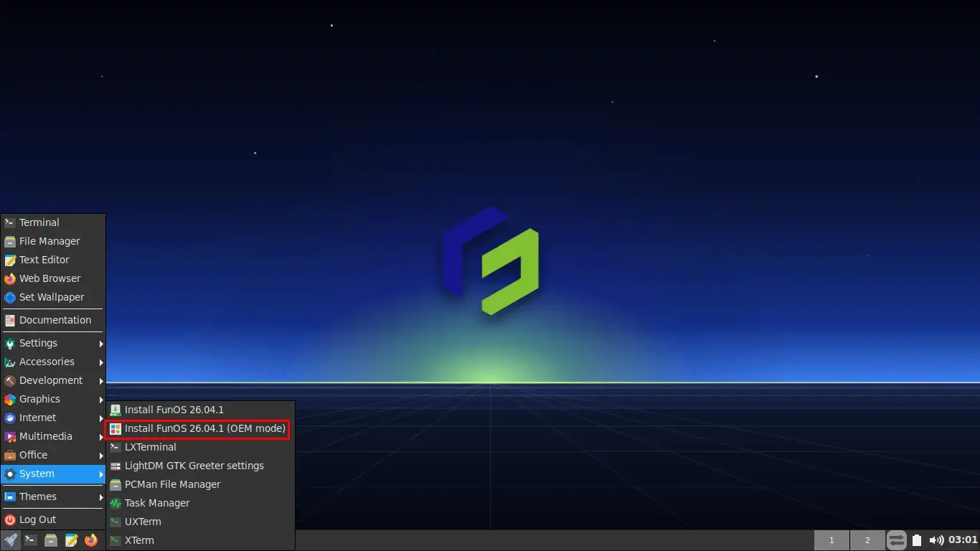Open the file manager launcher on the taskbar
Screen dimensions: 980x551
pyautogui.click(x=50, y=540)
